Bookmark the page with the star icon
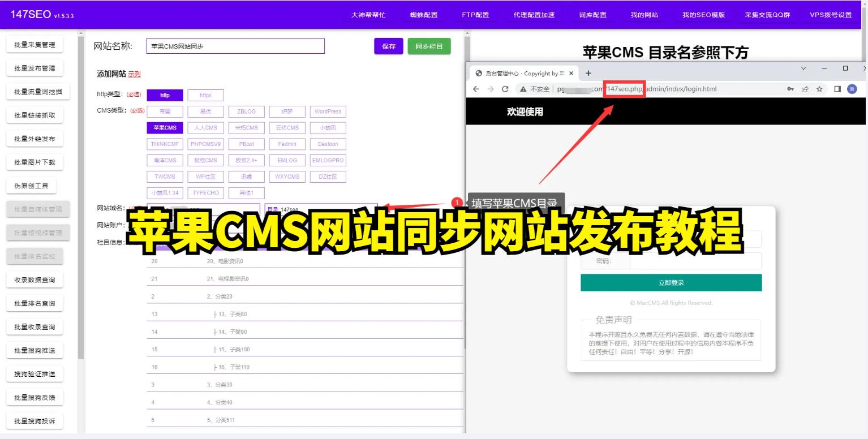Image resolution: width=868 pixels, height=439 pixels. click(x=819, y=89)
